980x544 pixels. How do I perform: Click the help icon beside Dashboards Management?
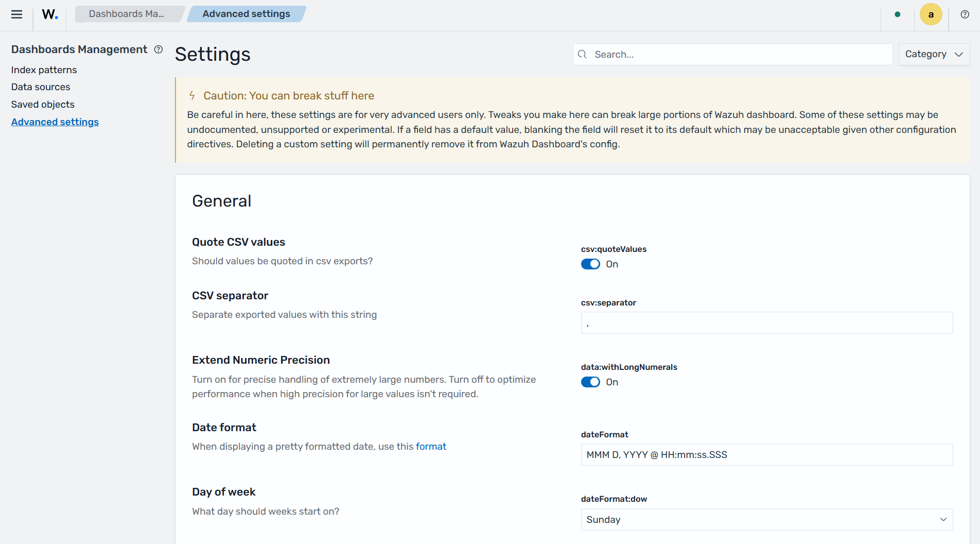click(x=159, y=49)
